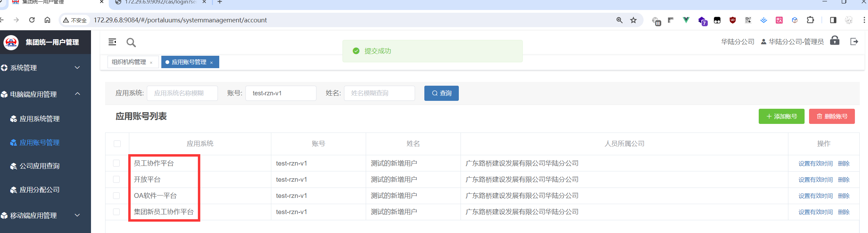
Task: Click the 人员所属公司 column header
Action: tap(624, 144)
